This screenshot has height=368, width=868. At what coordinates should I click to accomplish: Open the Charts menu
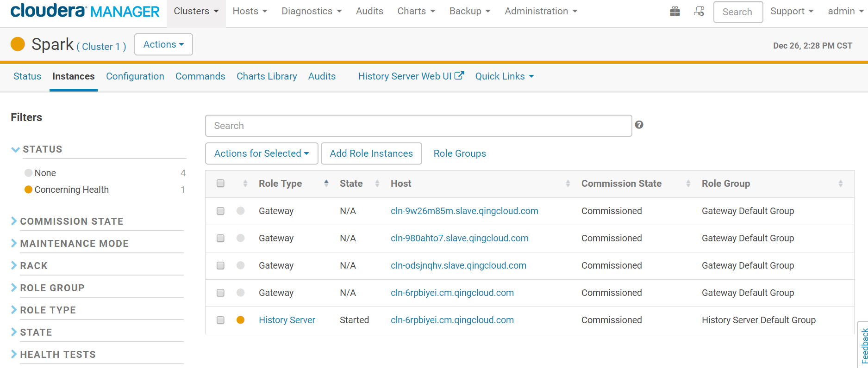(x=416, y=11)
